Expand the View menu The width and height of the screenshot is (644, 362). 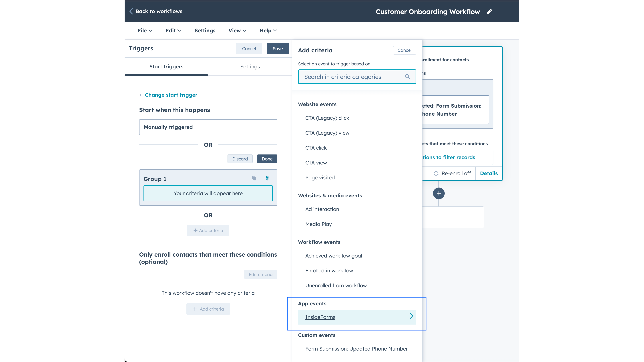click(x=237, y=31)
